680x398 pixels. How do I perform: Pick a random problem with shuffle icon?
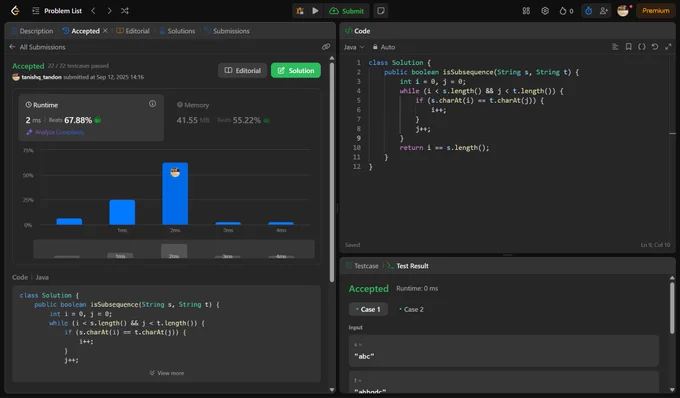125,11
